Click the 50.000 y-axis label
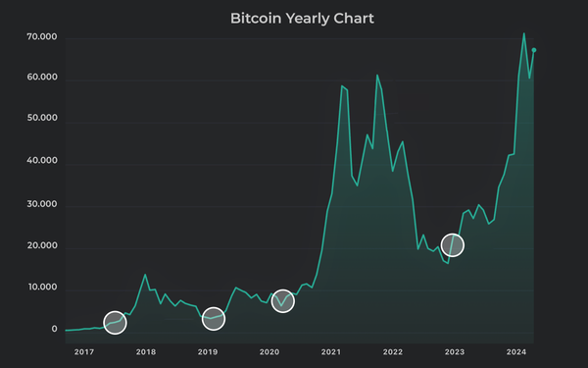This screenshot has width=588, height=368. pyautogui.click(x=42, y=118)
